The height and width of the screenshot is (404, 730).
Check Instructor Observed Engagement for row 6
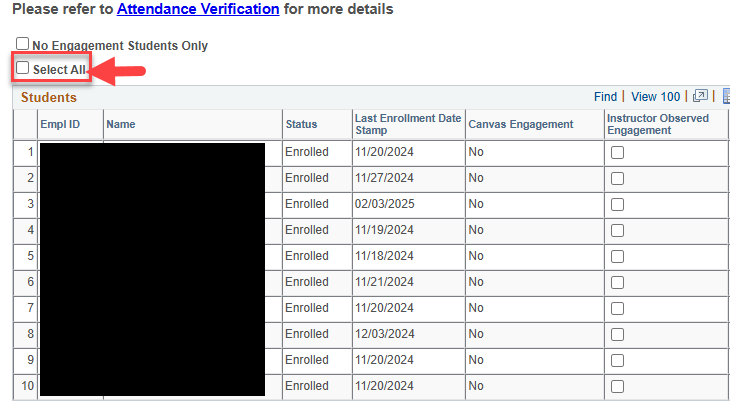tap(617, 283)
